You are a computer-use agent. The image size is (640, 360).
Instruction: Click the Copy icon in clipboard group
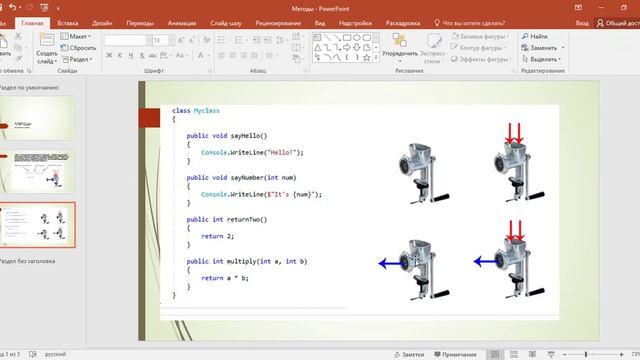[x=18, y=48]
